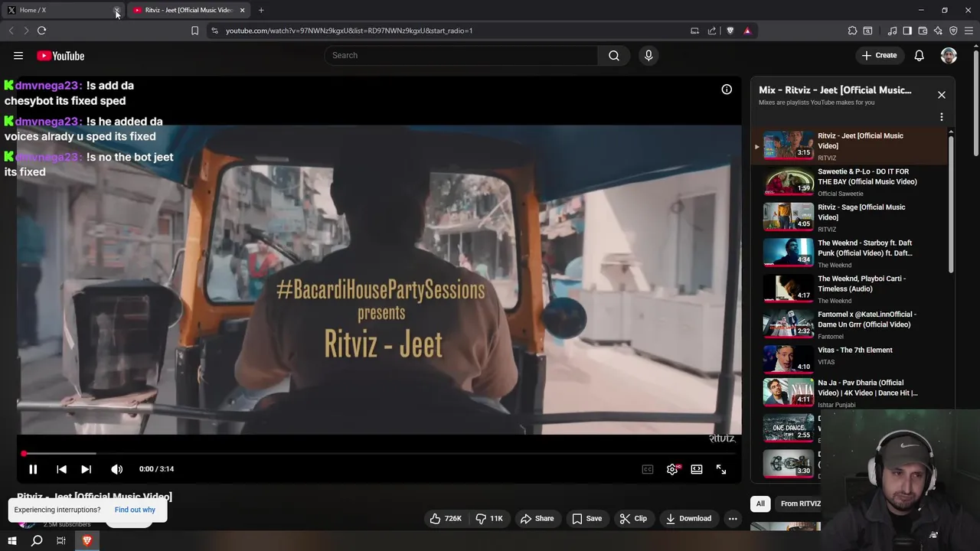
Task: Switch to Home / X tab
Action: tap(61, 10)
